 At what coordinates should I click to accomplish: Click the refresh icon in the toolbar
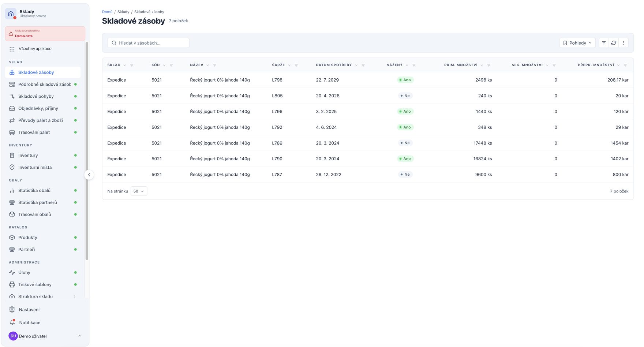pyautogui.click(x=614, y=43)
